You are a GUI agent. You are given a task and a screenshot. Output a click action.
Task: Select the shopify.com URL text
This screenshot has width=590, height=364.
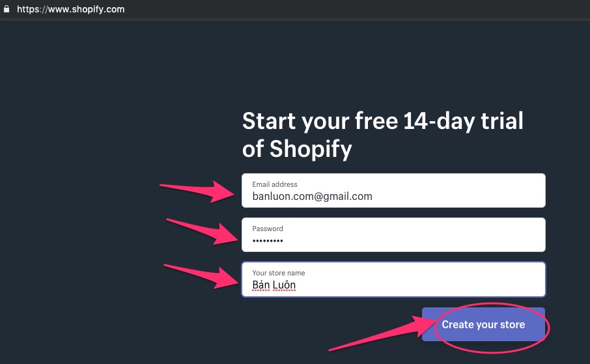(70, 10)
